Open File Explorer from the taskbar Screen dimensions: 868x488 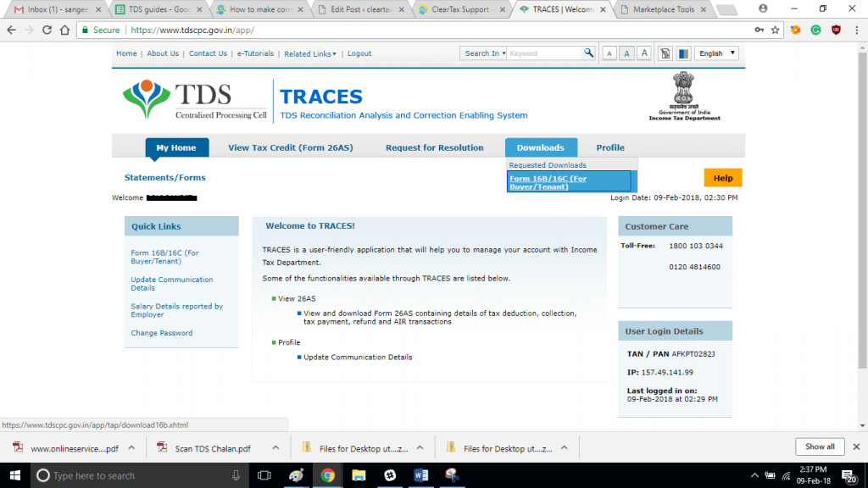(359, 475)
